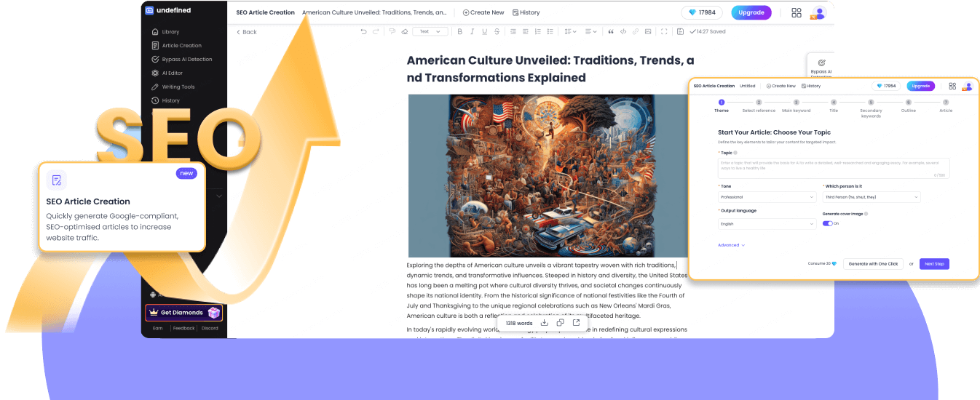Open the Discord link in sidebar footer
Viewport: 980px width, 400px height.
(210, 328)
